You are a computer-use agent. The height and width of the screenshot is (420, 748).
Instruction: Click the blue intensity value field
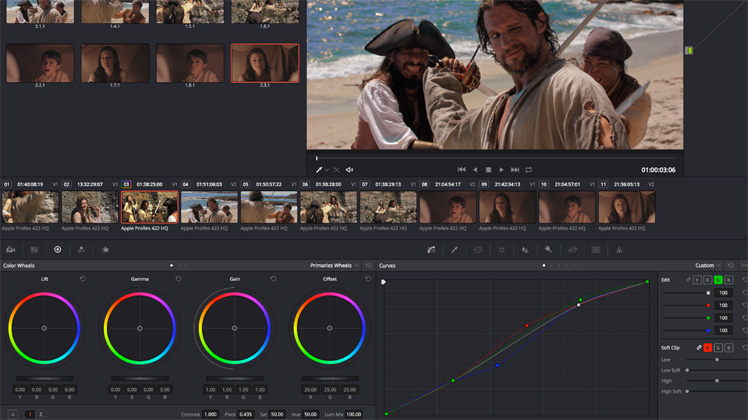click(x=724, y=330)
